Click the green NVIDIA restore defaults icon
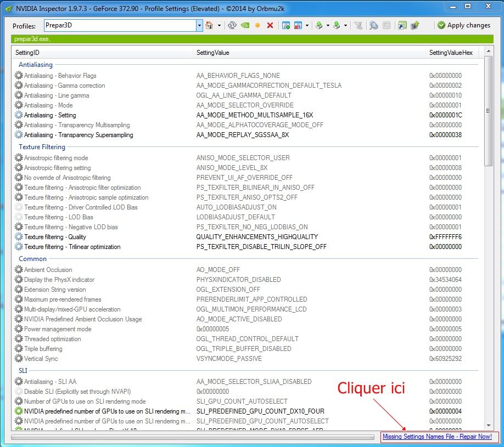 245,25
